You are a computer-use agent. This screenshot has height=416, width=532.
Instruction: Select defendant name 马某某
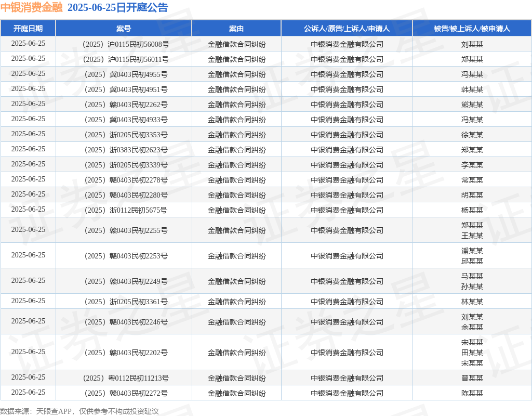[472, 276]
